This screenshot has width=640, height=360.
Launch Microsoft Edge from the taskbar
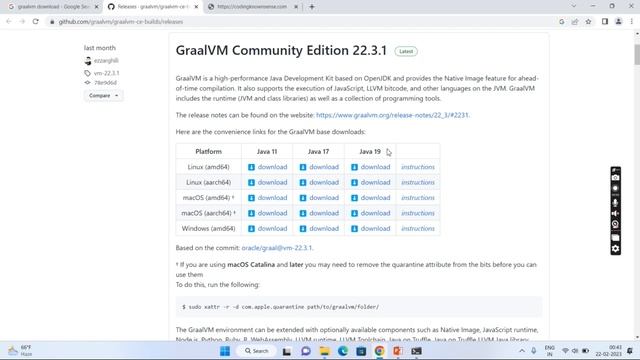click(343, 351)
